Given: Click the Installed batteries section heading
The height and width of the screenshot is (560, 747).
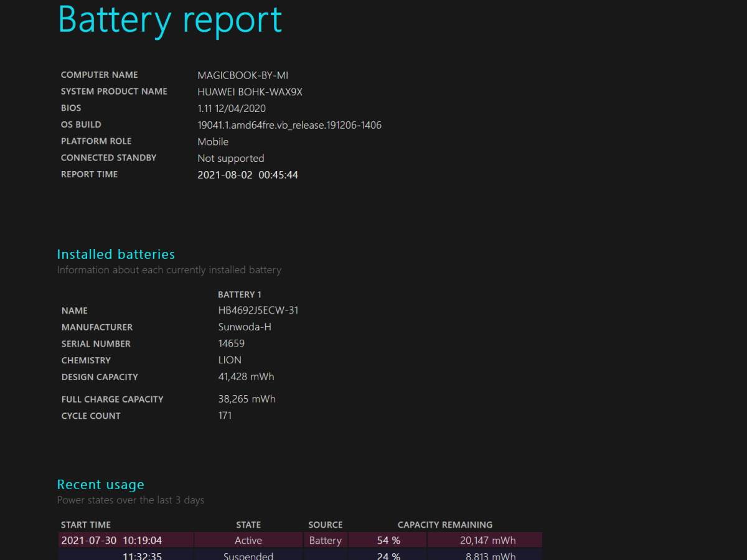Looking at the screenshot, I should click(x=115, y=254).
